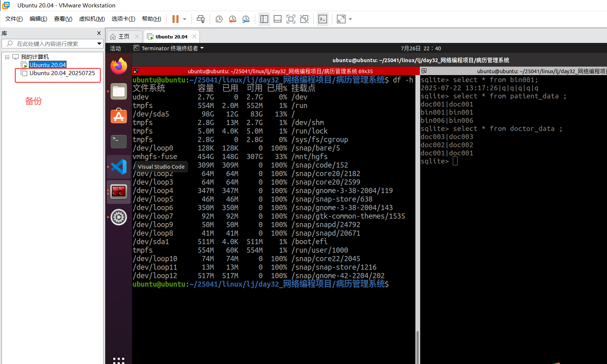The height and width of the screenshot is (364, 607).
Task: Click the left terminal pane's red title bar
Action: (276, 71)
